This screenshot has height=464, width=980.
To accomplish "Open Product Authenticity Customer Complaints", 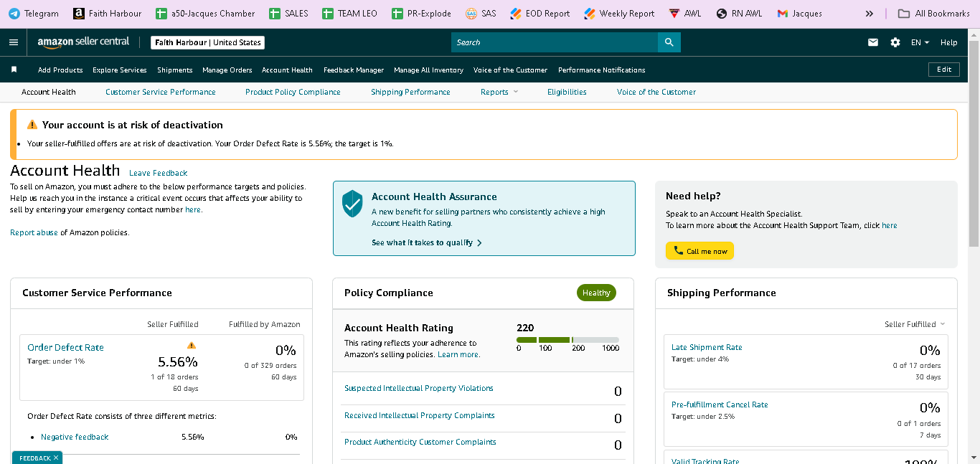I will tap(420, 442).
